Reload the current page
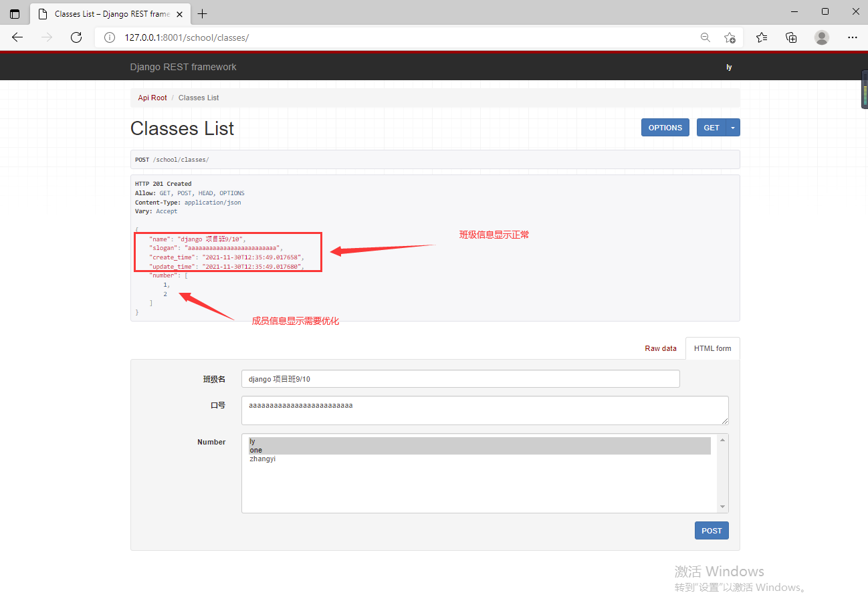868x611 pixels. click(x=76, y=37)
